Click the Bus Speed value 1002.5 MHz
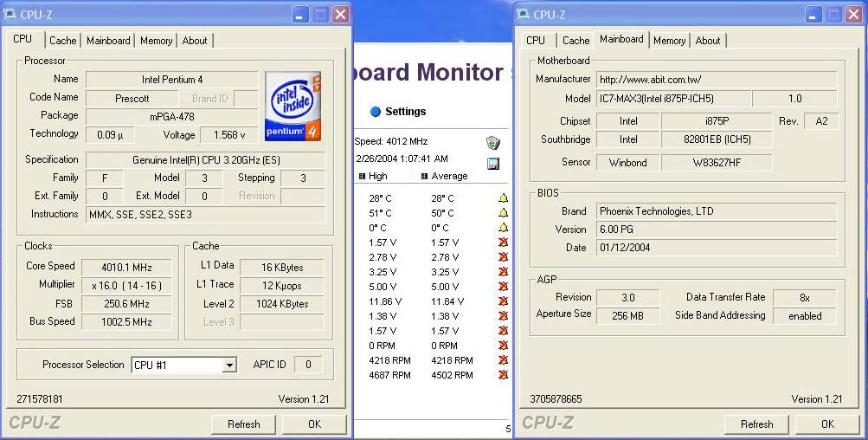The width and height of the screenshot is (868, 440). 126,322
